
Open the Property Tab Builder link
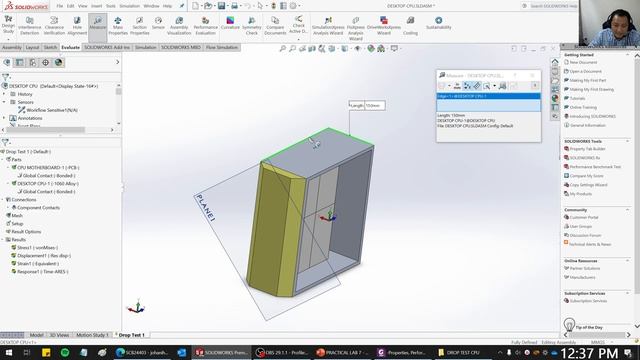587,149
